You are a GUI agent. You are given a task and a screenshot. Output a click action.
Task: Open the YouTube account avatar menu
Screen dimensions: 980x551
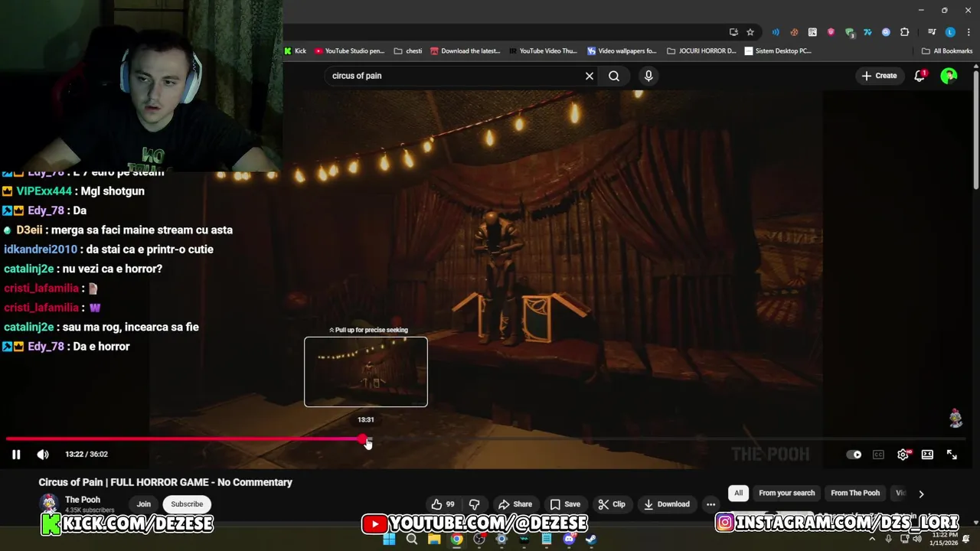[x=949, y=76]
